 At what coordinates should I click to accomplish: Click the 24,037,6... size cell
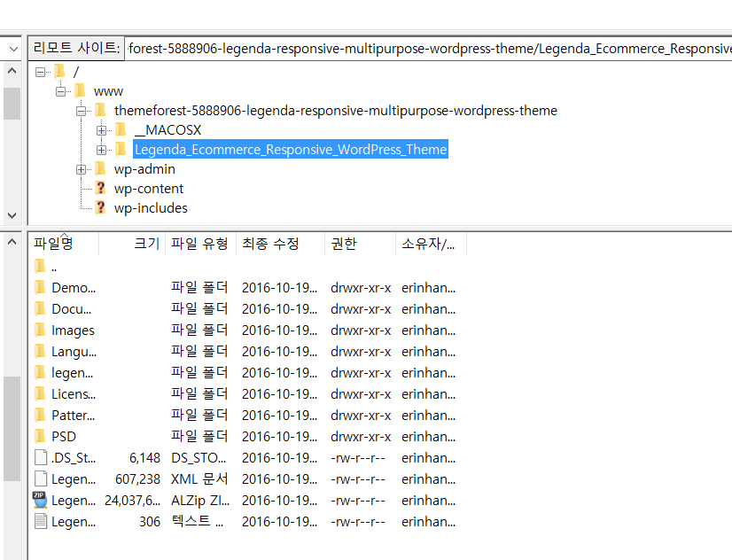point(133,501)
